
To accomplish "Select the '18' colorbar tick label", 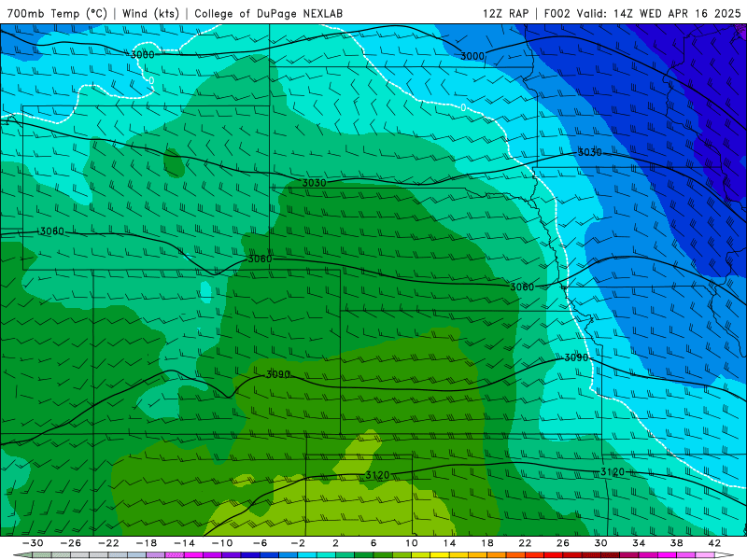I will [486, 543].
